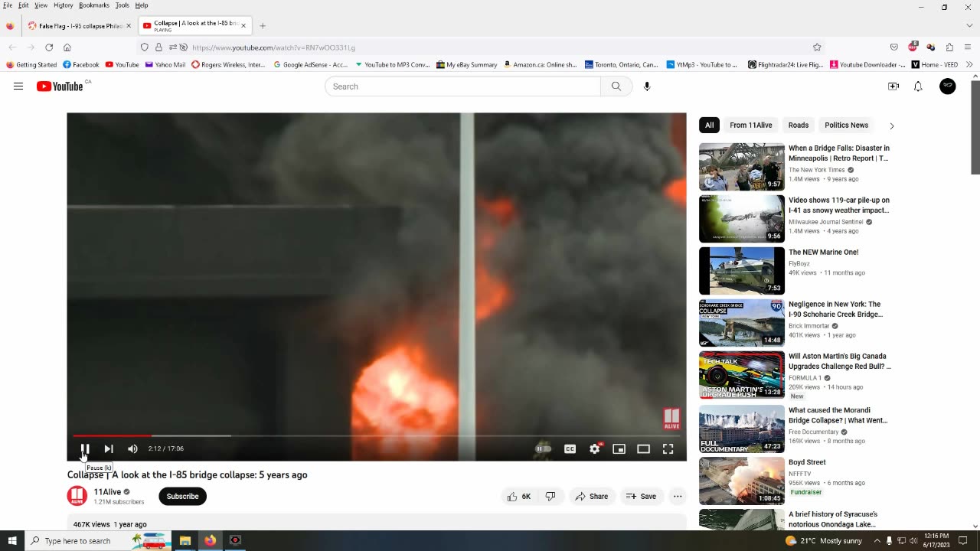Toggle the autoplay switch in player
The height and width of the screenshot is (551, 980).
543,449
